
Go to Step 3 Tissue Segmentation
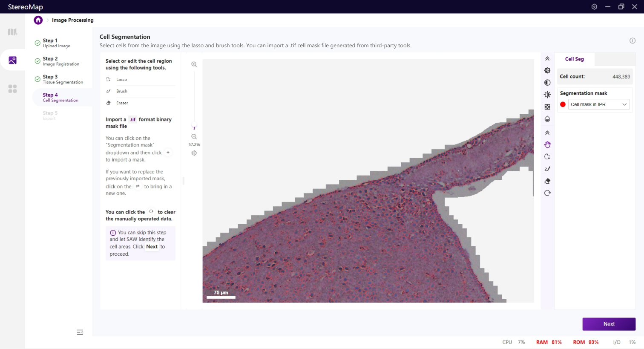point(62,79)
